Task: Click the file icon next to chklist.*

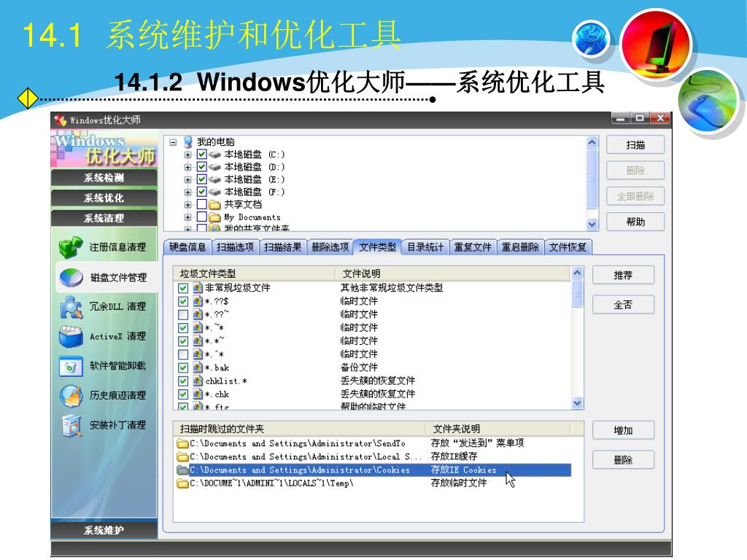Action: coord(198,381)
